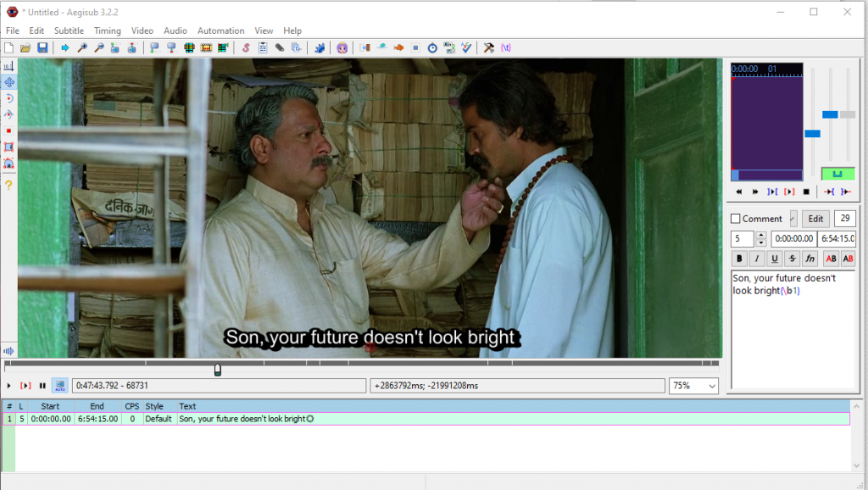Viewport: 868px width, 490px height.
Task: Open the Styles Manager icon in toolbar
Action: click(246, 47)
